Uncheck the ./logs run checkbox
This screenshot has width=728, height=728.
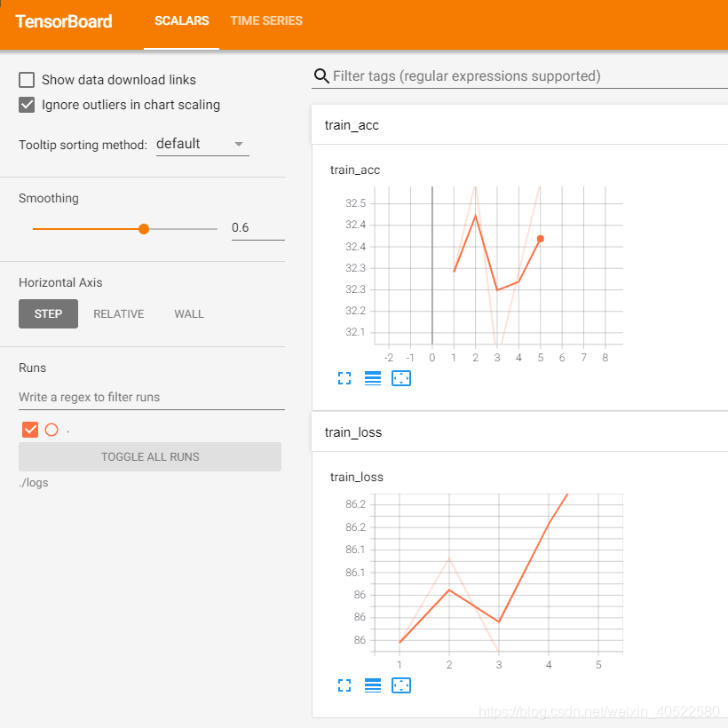click(x=29, y=429)
